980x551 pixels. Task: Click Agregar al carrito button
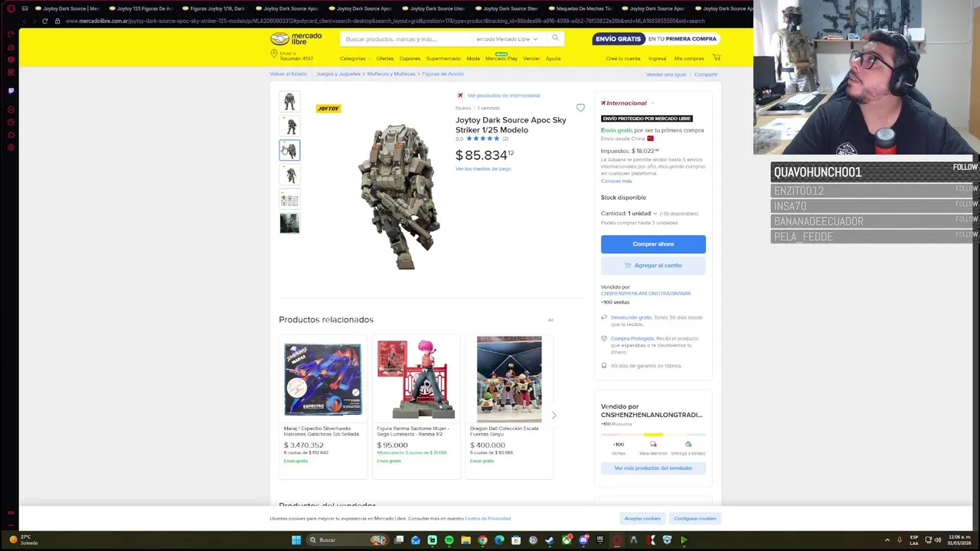(653, 266)
